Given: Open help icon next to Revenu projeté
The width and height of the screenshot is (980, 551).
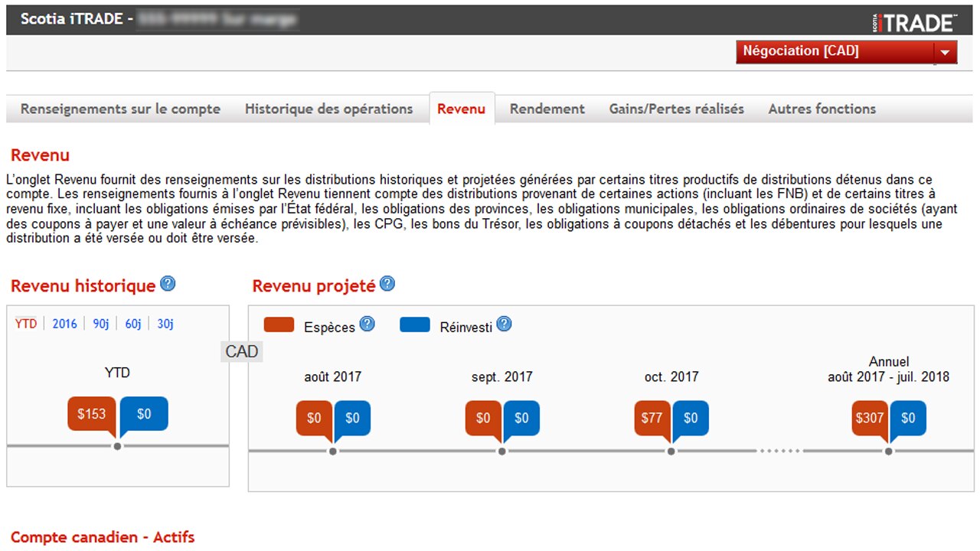Looking at the screenshot, I should pos(387,284).
